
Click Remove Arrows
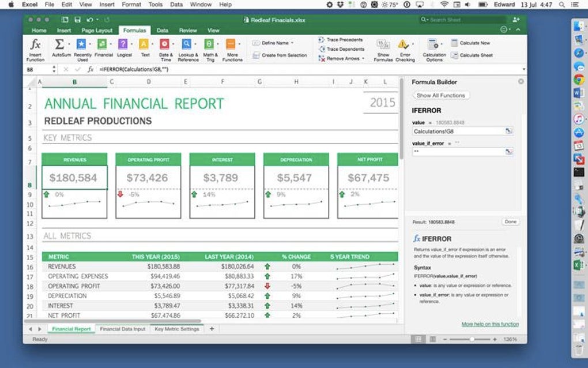[x=339, y=58]
